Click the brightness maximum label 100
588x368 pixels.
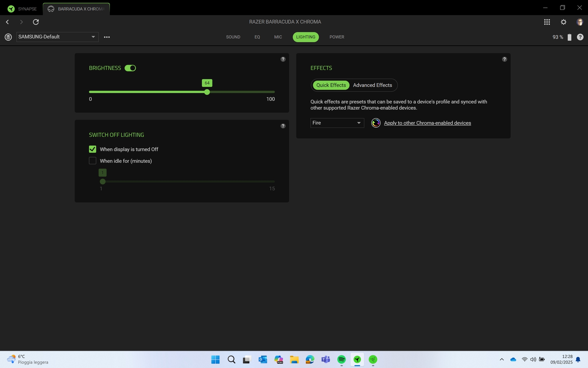270,99
